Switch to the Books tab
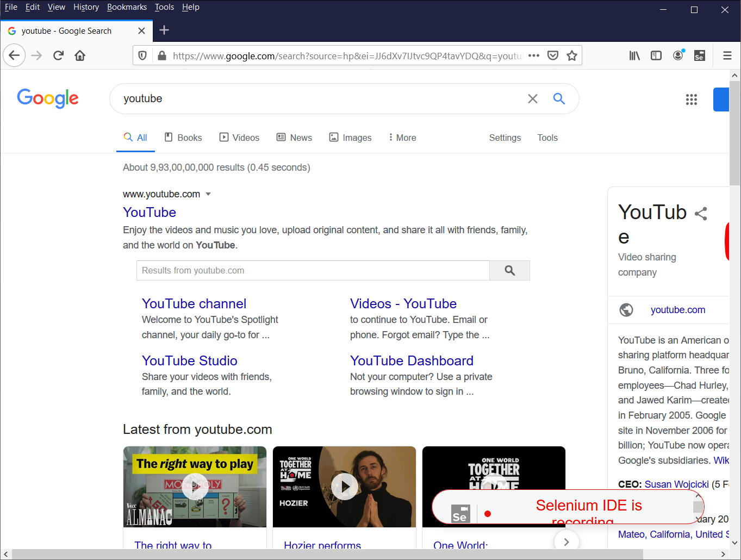This screenshot has width=741, height=560. coord(184,138)
